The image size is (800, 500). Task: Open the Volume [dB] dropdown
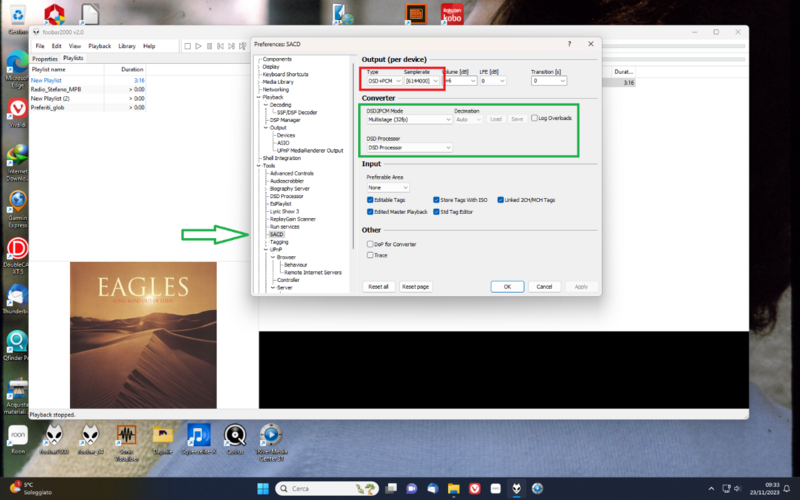point(459,81)
